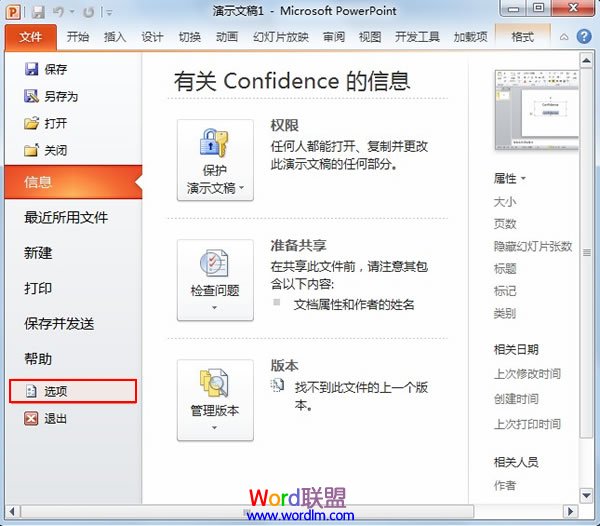
Task: Click the Save icon in quick access toolbar
Action: pos(38,12)
